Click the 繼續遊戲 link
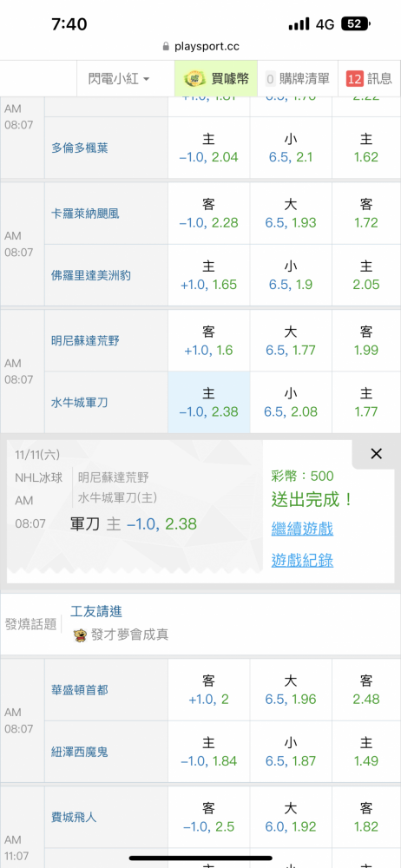The width and height of the screenshot is (401, 868). tap(302, 529)
